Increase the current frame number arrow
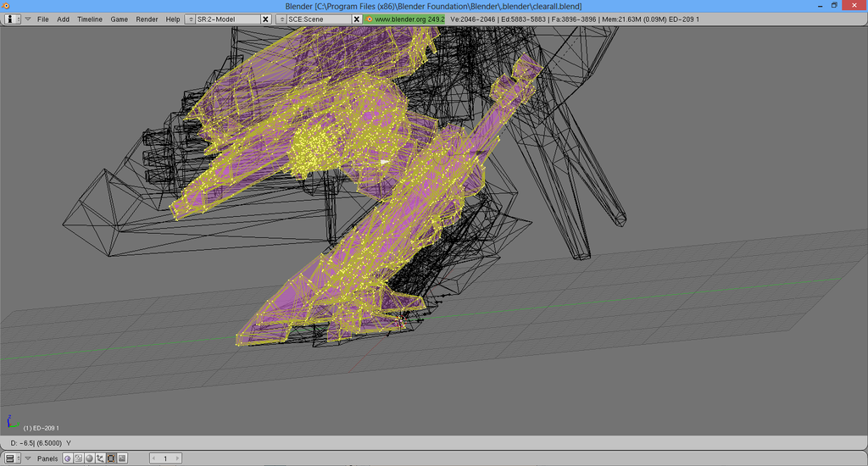868x466 pixels. (177, 458)
